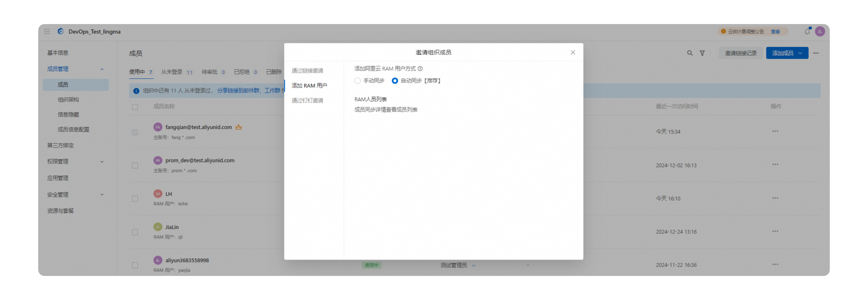Click member name fangqian@test.aliyunid.com
This screenshot has height=300, width=868.
click(198, 127)
